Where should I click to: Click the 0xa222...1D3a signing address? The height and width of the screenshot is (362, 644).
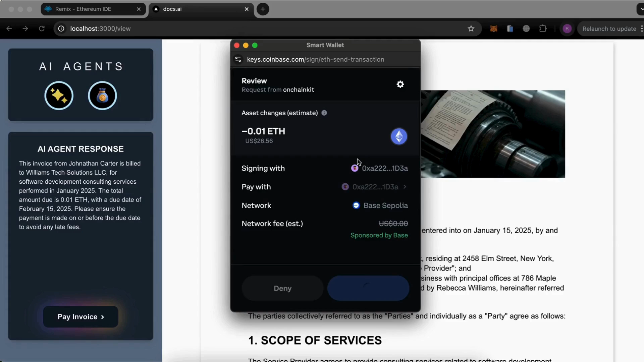(x=385, y=168)
